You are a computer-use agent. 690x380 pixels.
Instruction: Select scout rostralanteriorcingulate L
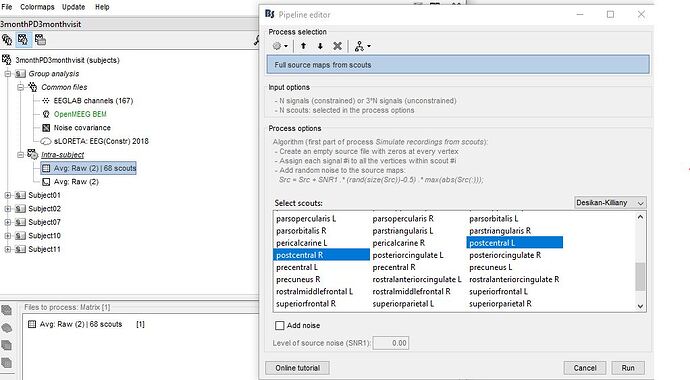tap(417, 279)
